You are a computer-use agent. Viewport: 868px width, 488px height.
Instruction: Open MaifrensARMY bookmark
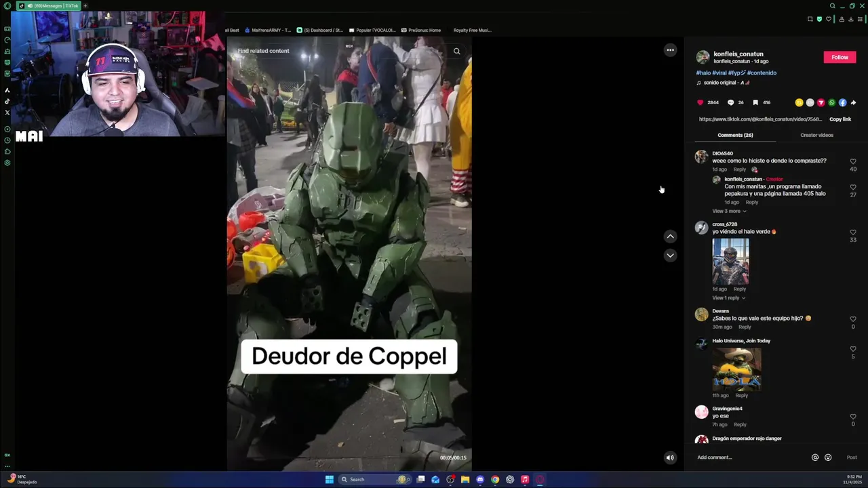point(267,30)
